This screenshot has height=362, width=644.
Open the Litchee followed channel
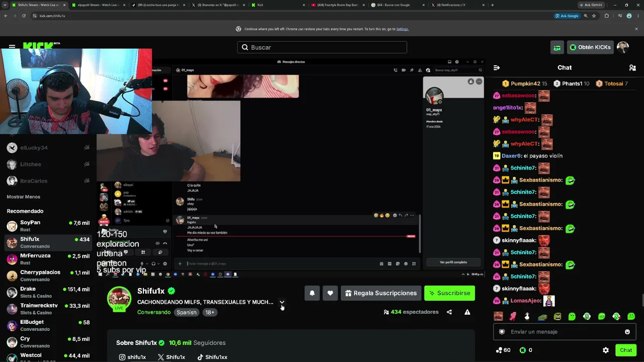tap(48, 164)
